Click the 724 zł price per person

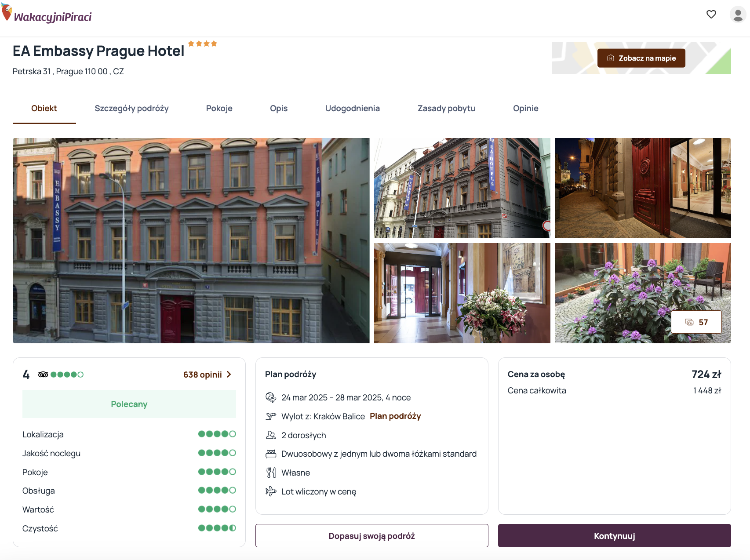[706, 375]
